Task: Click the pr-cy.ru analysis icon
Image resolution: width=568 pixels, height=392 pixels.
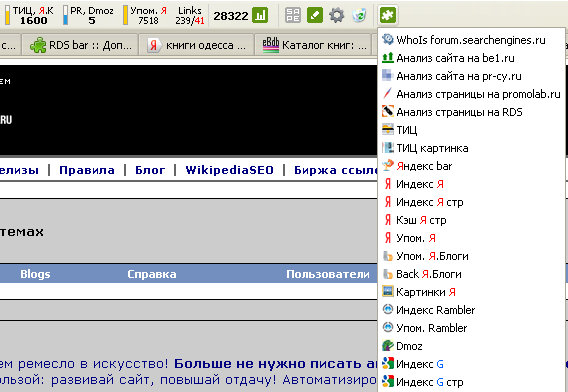Action: point(388,75)
